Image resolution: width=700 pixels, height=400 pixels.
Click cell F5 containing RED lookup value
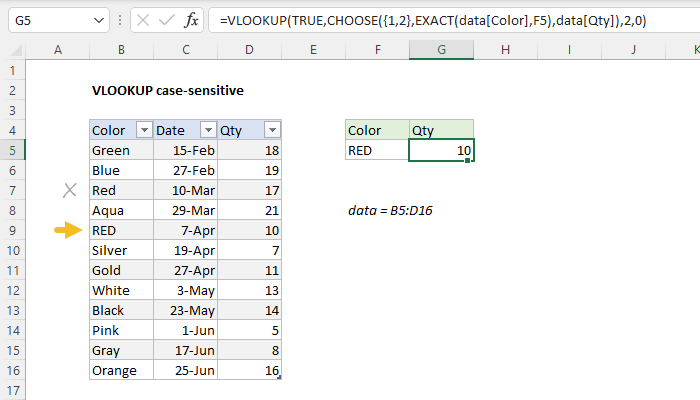pos(376,150)
